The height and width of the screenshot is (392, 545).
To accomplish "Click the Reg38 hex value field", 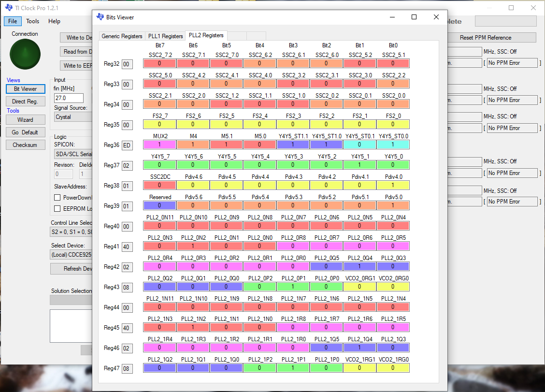I will (x=127, y=186).
